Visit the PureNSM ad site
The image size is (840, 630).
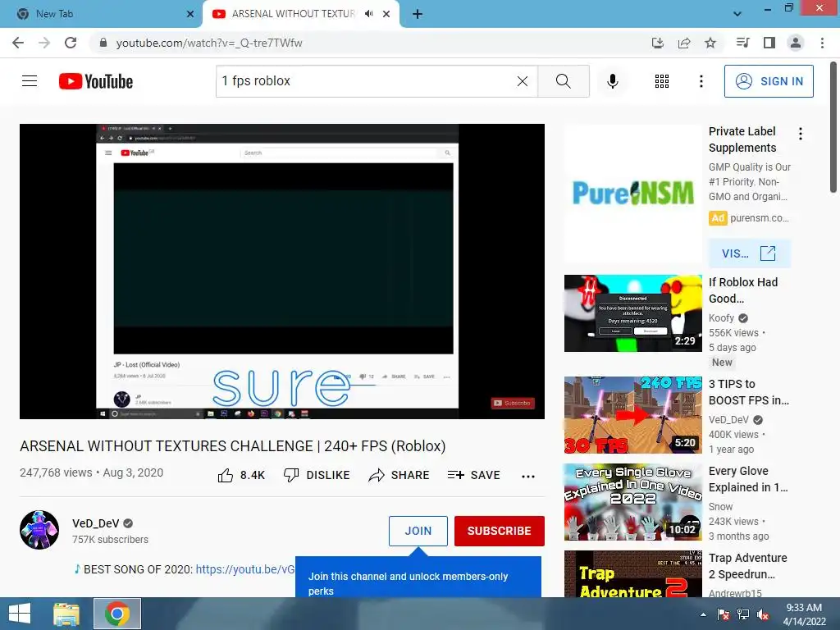pyautogui.click(x=749, y=253)
